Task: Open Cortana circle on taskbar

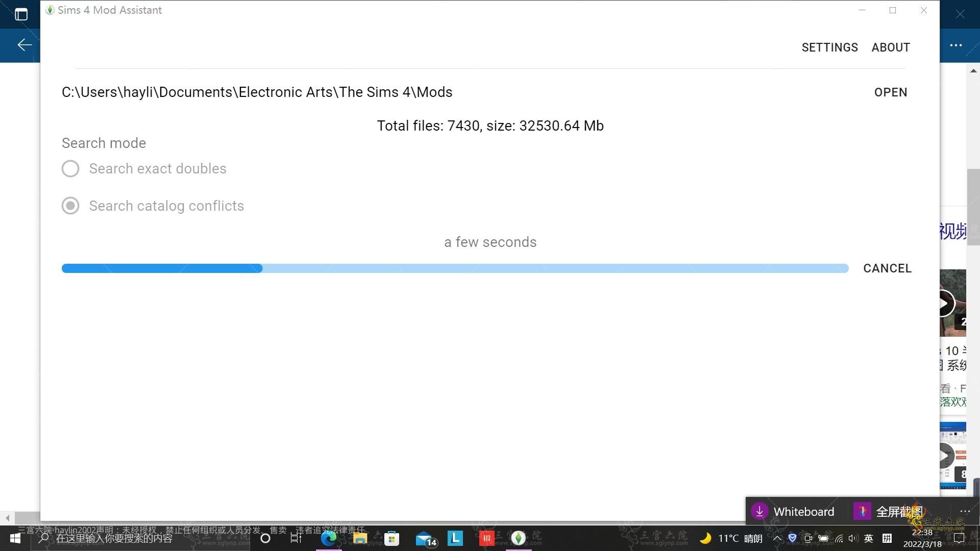Action: 265,538
